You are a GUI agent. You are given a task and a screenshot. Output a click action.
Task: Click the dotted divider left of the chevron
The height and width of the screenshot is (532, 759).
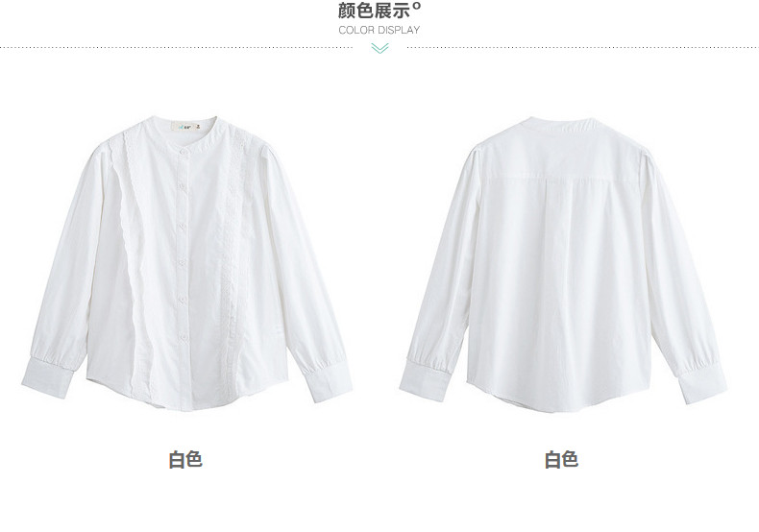[176, 47]
